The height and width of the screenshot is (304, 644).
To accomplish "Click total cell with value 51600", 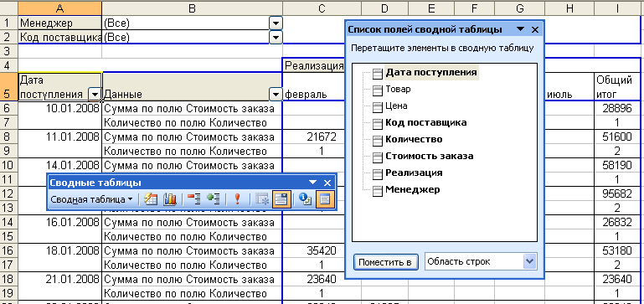I will pos(617,137).
